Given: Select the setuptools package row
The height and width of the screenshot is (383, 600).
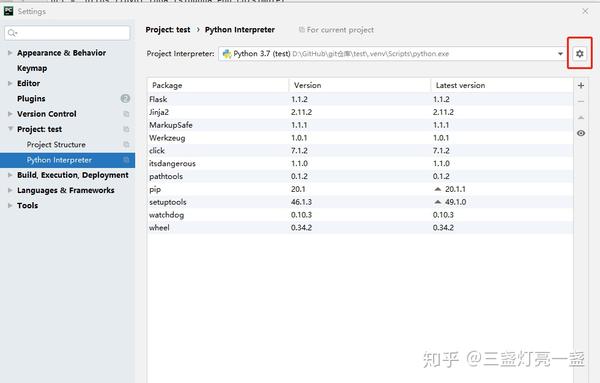Looking at the screenshot, I should pos(360,202).
